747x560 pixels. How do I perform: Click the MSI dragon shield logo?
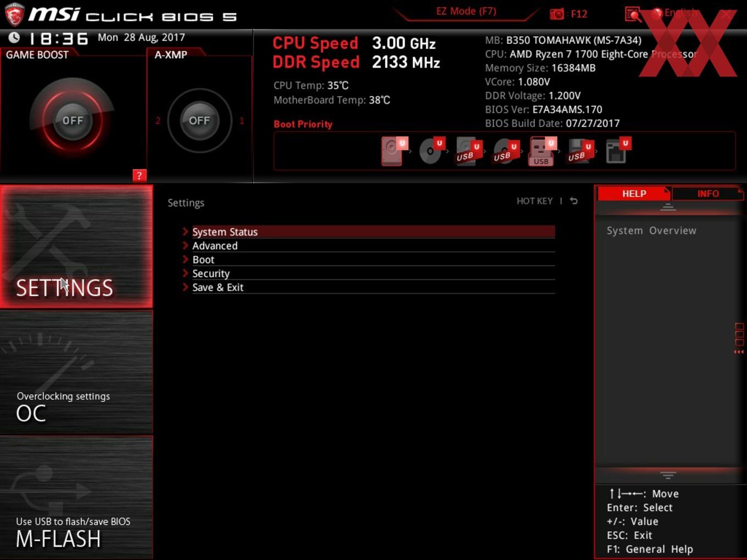(x=14, y=14)
